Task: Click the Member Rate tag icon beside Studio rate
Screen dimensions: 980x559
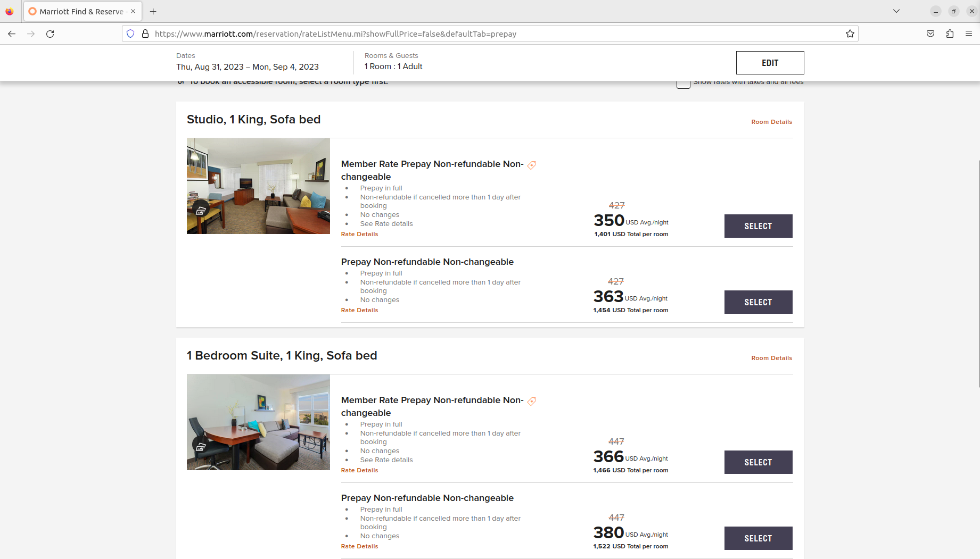Action: point(531,165)
